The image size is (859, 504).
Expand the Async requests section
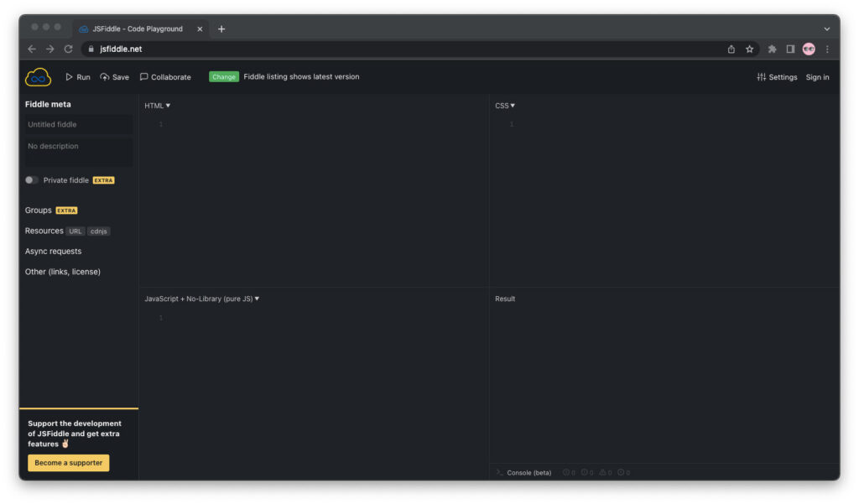click(x=53, y=252)
